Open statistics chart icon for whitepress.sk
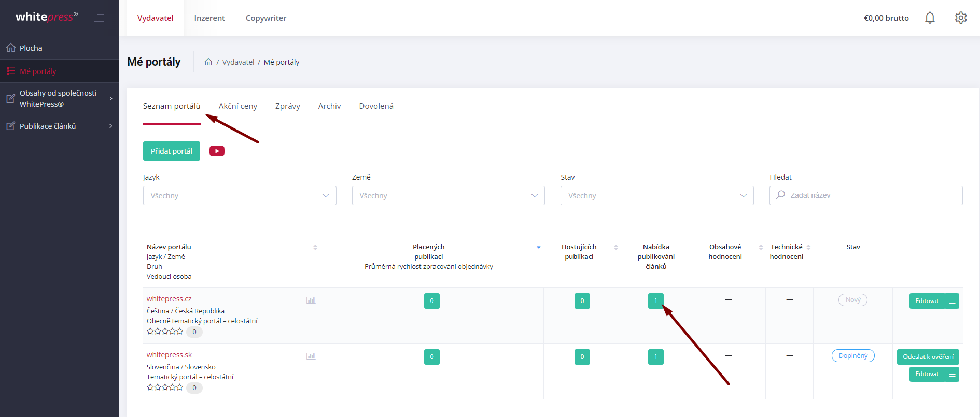 pyautogui.click(x=311, y=356)
